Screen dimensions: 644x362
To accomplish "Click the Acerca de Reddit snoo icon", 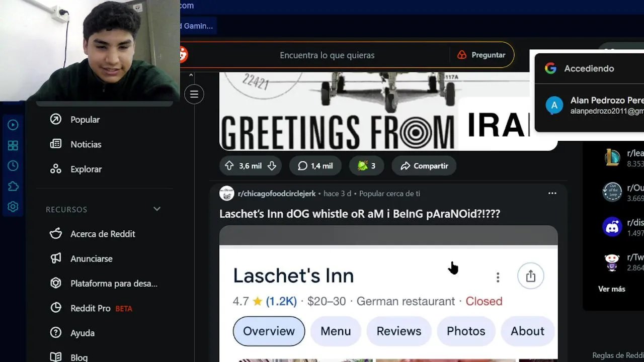I will tap(56, 234).
